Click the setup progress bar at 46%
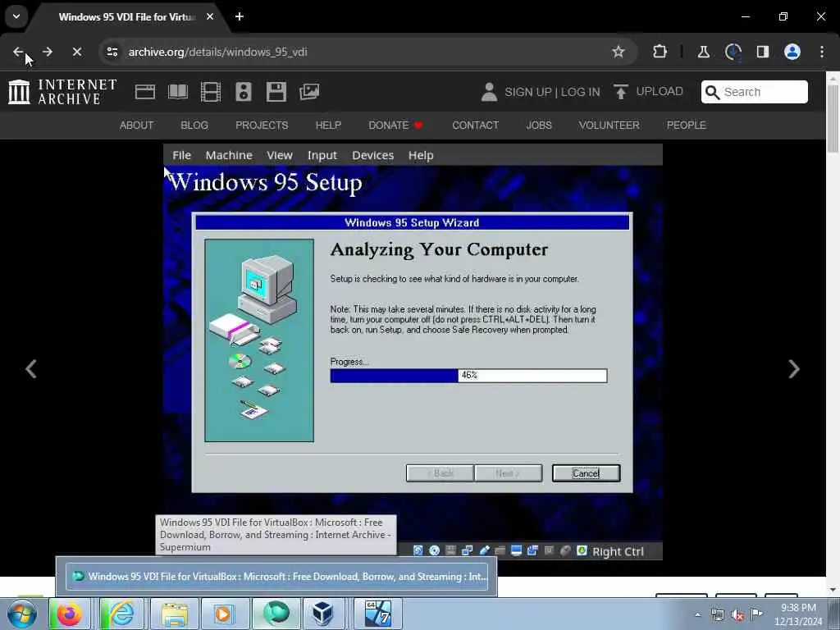 (x=468, y=376)
